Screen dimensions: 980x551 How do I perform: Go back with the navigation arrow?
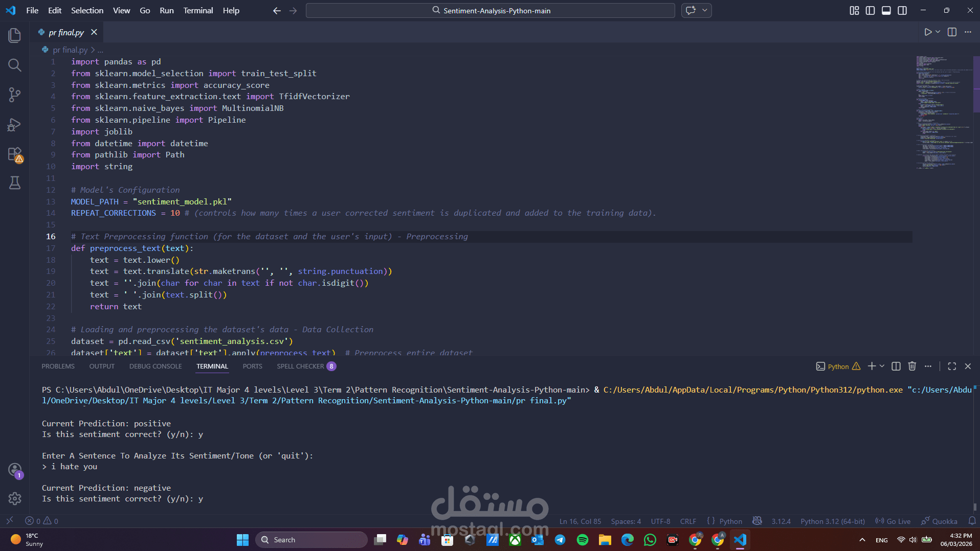(277, 10)
